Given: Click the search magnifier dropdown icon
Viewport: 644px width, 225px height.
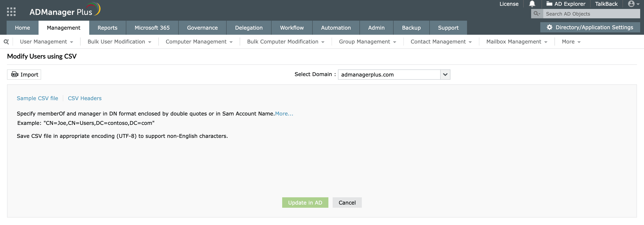Looking at the screenshot, I should [537, 14].
